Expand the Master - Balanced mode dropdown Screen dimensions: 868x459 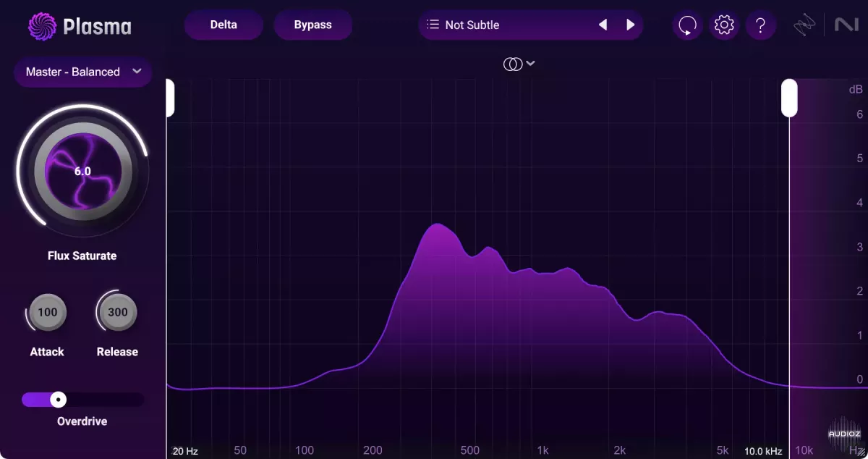(x=82, y=72)
